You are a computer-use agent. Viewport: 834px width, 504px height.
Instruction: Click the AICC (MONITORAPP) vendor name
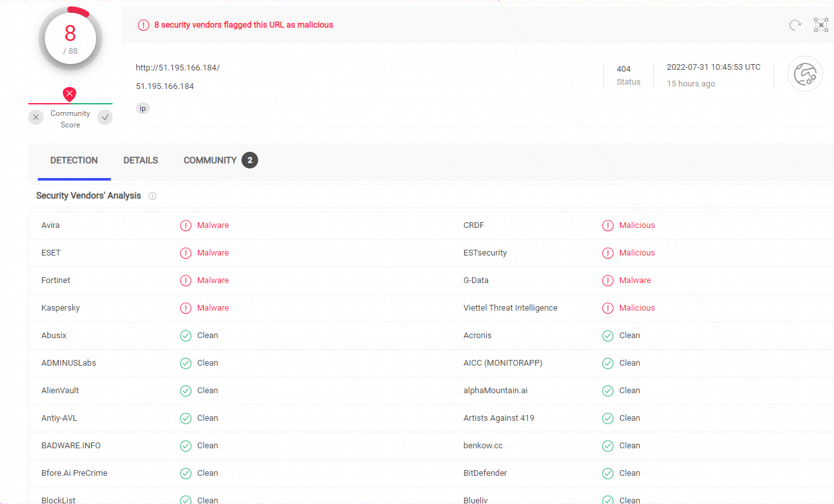[x=503, y=363]
